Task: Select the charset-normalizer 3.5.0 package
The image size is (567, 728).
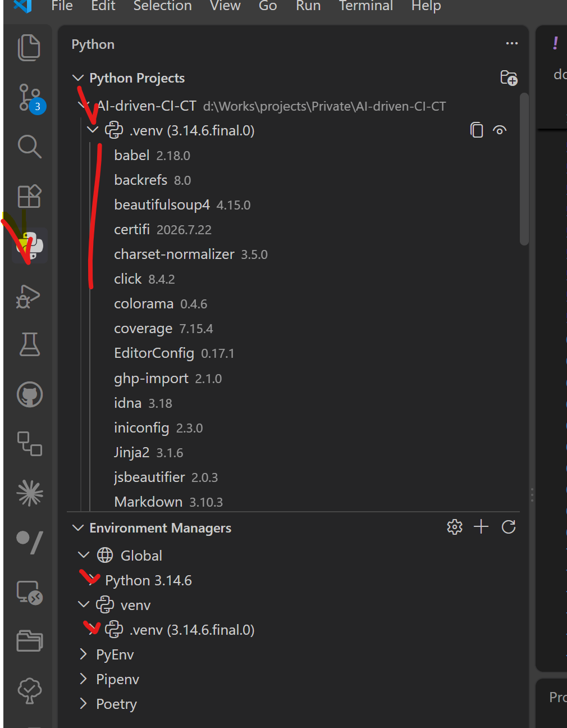Action: pyautogui.click(x=293, y=254)
